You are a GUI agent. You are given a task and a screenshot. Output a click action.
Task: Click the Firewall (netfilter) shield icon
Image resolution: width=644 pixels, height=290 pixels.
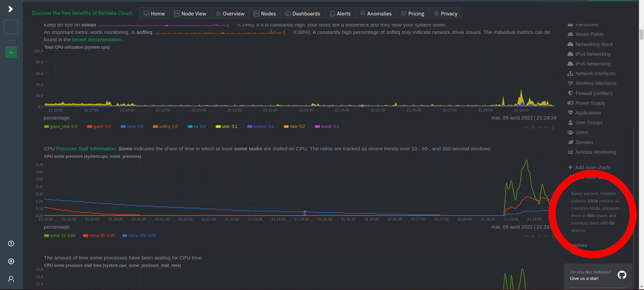pos(570,93)
